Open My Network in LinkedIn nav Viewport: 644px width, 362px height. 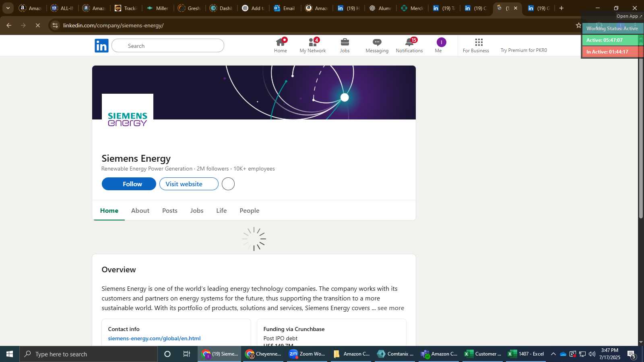pos(313,45)
